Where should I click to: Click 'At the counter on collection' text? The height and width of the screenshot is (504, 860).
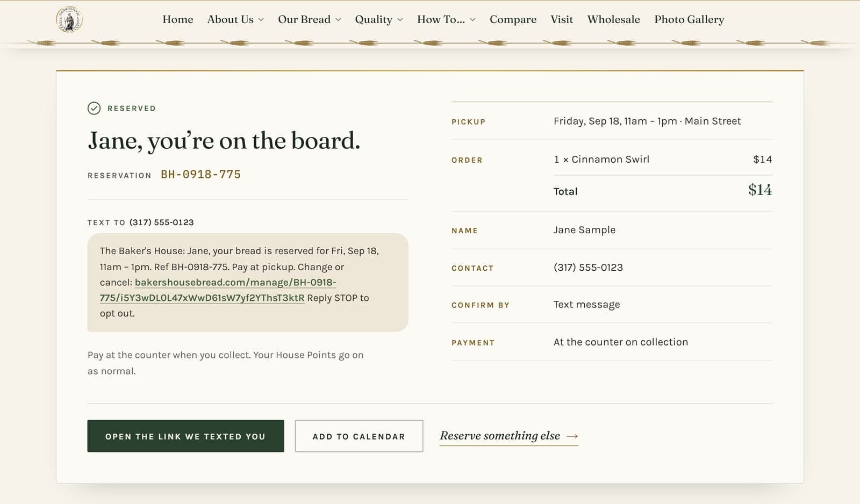pos(621,342)
